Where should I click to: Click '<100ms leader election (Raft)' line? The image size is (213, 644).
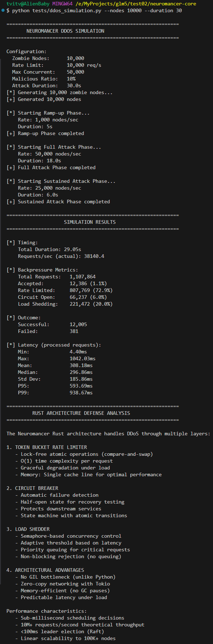click(60, 632)
